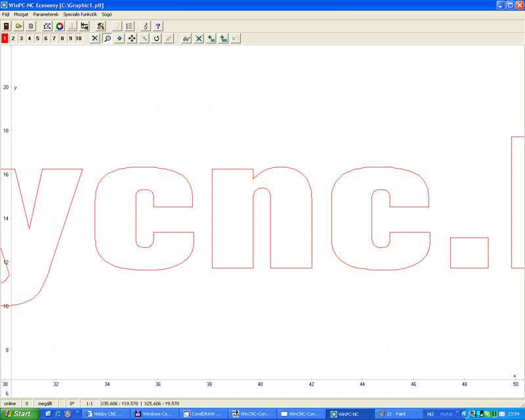Open the Paraméterek menu

click(x=46, y=14)
